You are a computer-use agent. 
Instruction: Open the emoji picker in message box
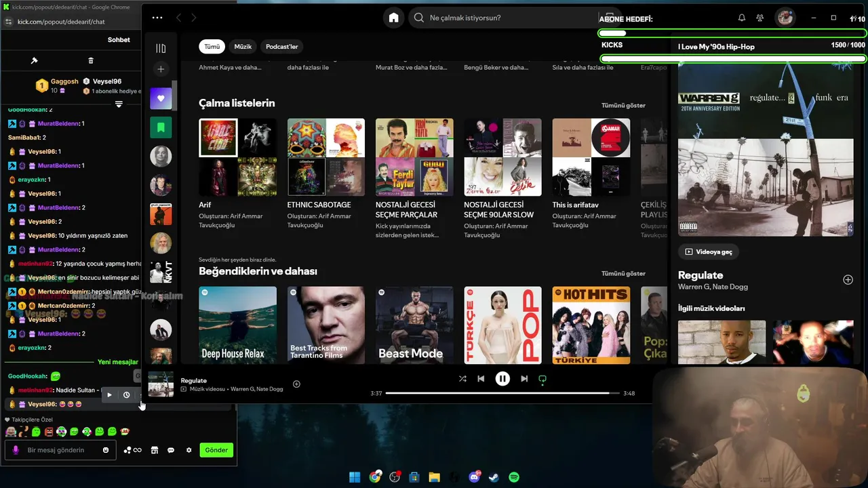coord(106,450)
